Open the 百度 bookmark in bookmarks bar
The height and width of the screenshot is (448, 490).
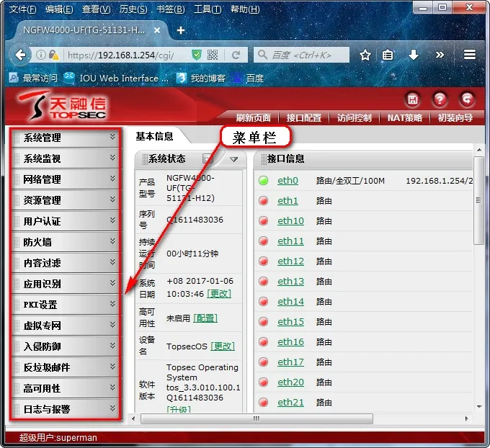[x=249, y=78]
